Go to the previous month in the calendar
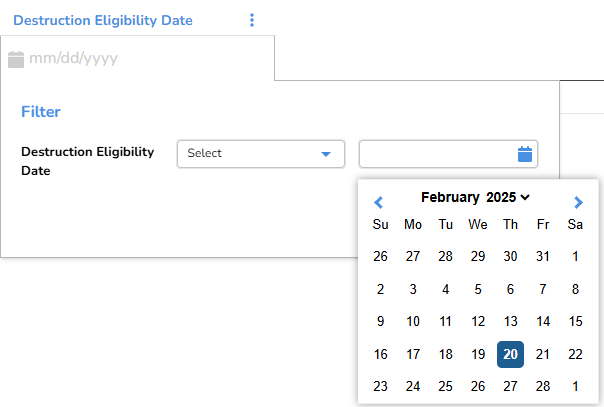The width and height of the screenshot is (604, 407). tap(378, 201)
